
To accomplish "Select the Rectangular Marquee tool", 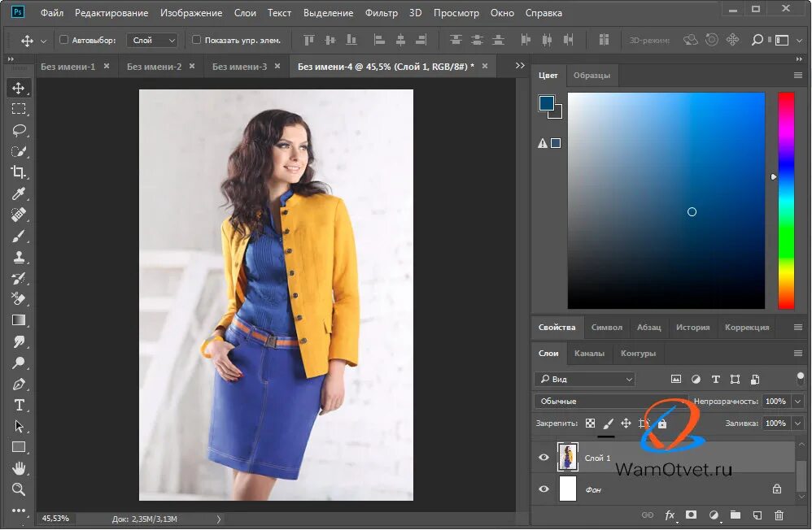I will click(19, 109).
